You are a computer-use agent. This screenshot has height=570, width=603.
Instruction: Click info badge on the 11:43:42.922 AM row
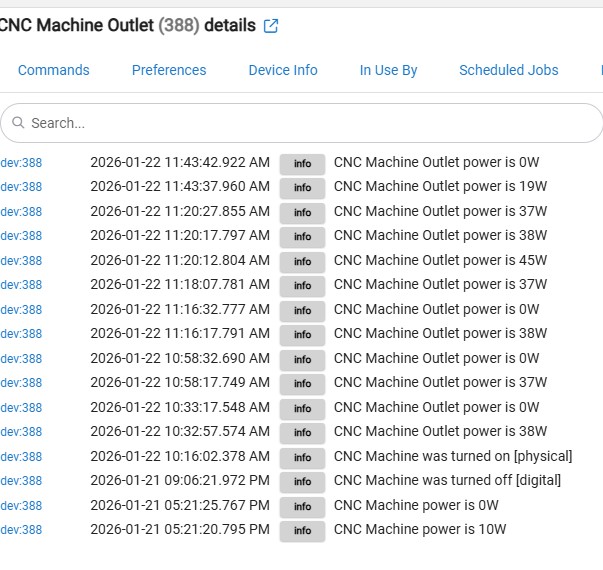302,163
